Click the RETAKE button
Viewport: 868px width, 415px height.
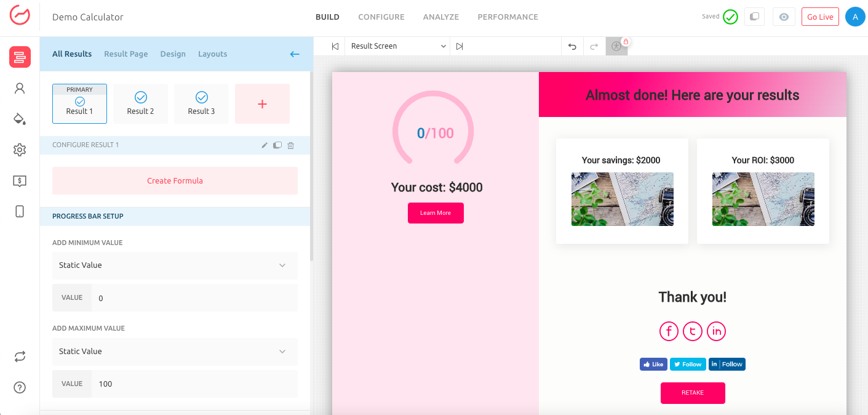click(x=693, y=393)
